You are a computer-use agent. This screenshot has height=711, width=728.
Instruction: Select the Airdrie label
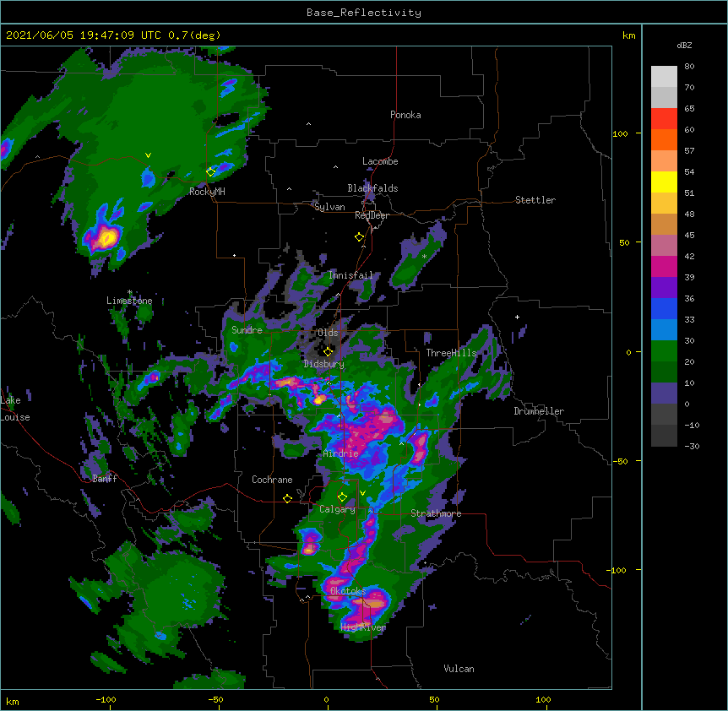pos(340,453)
